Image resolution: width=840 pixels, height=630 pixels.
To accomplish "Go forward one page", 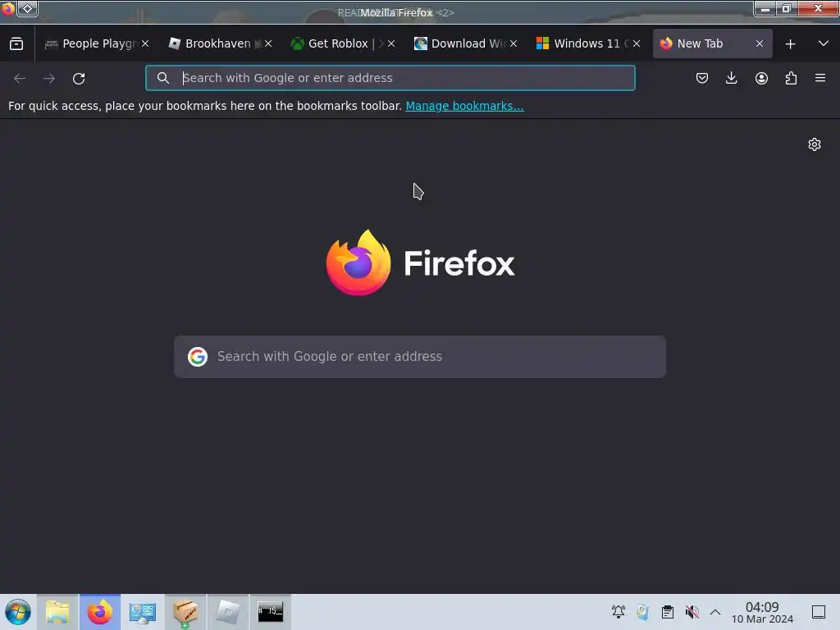I will pos(49,78).
